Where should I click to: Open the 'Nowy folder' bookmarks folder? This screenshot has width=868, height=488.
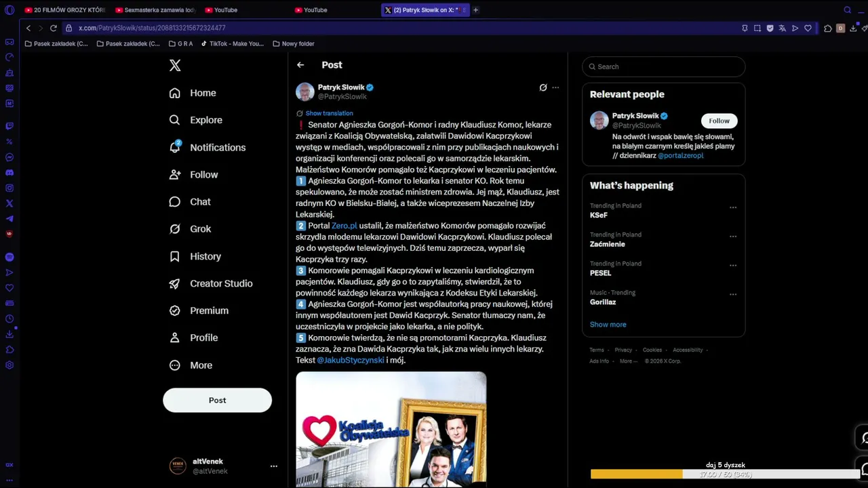(x=294, y=44)
